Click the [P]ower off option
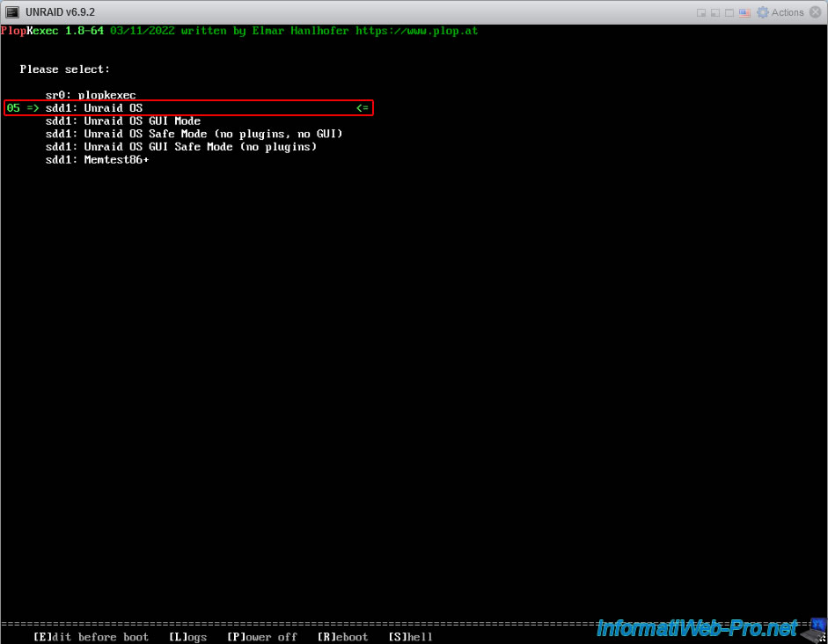The width and height of the screenshot is (828, 644). 261,637
